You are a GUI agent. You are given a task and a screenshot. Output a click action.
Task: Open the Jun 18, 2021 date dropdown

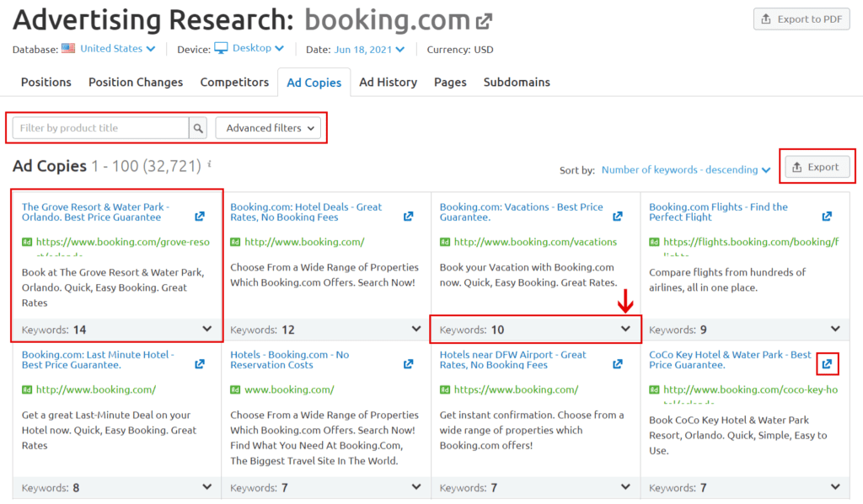pyautogui.click(x=369, y=50)
